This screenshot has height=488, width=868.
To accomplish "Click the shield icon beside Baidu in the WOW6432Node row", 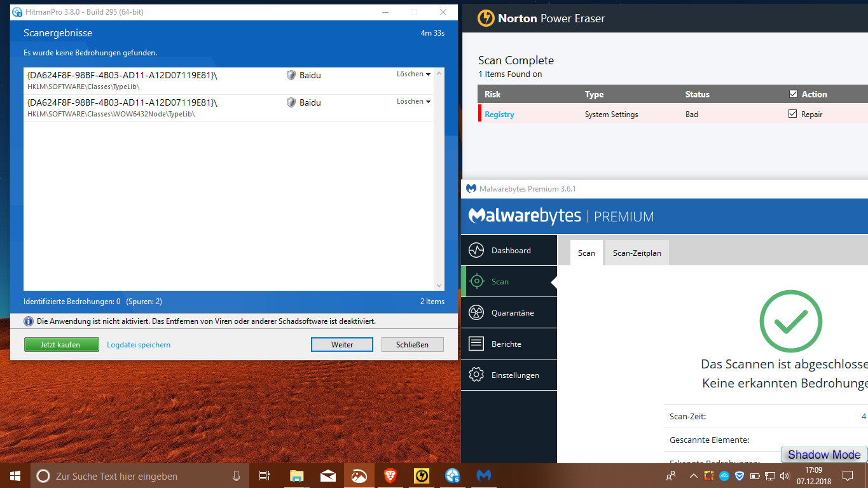I will tap(291, 102).
